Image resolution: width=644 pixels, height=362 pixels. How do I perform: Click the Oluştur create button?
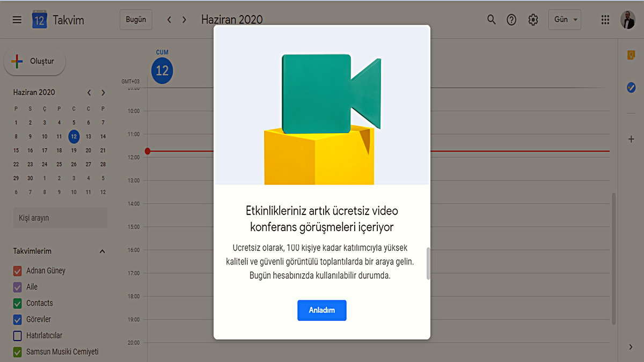[35, 61]
